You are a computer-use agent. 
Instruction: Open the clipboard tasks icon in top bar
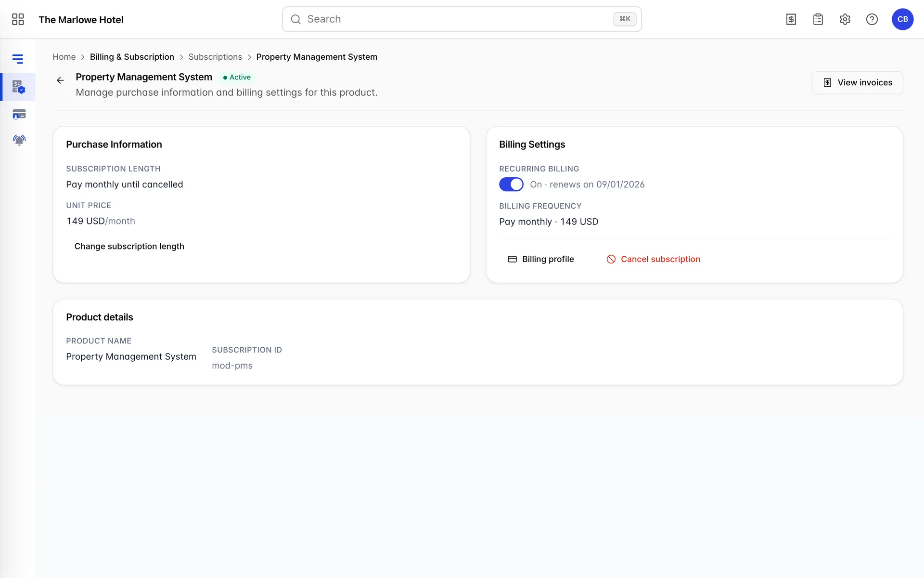pos(818,19)
